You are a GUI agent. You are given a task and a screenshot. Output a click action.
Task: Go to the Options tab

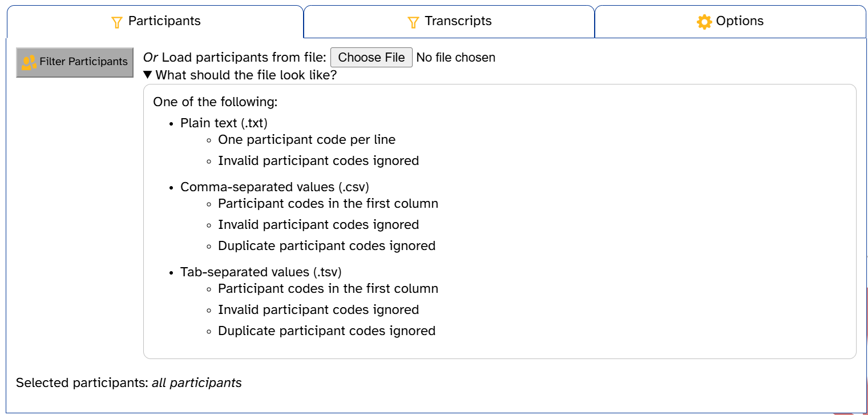730,22
